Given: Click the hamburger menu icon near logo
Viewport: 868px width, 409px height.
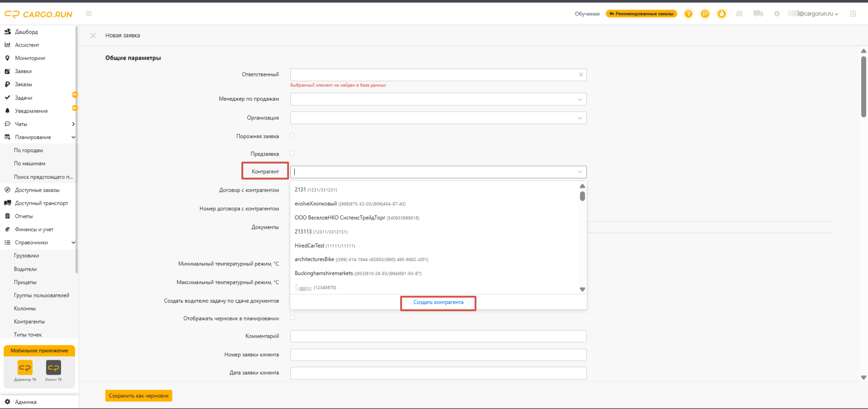Looking at the screenshot, I should pos(89,14).
